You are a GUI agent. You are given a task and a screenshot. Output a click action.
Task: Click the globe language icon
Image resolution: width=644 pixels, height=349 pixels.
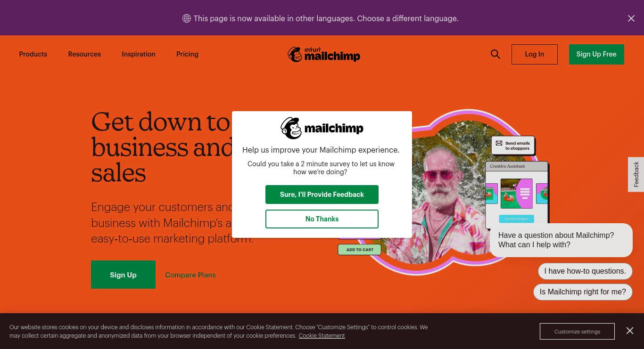187,18
